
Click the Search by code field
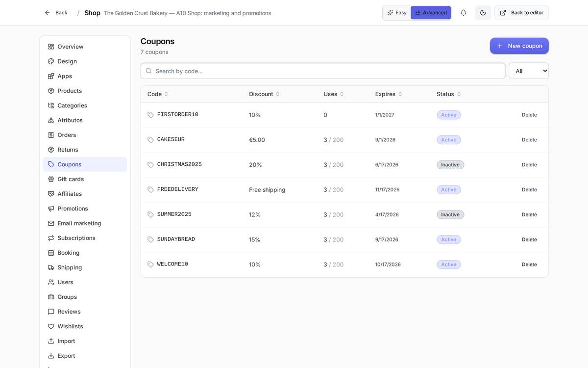pyautogui.click(x=323, y=71)
